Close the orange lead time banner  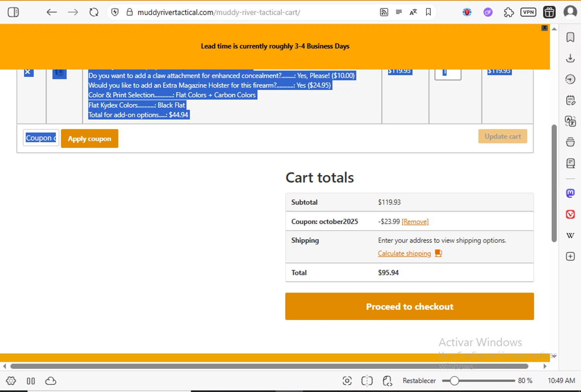545,28
